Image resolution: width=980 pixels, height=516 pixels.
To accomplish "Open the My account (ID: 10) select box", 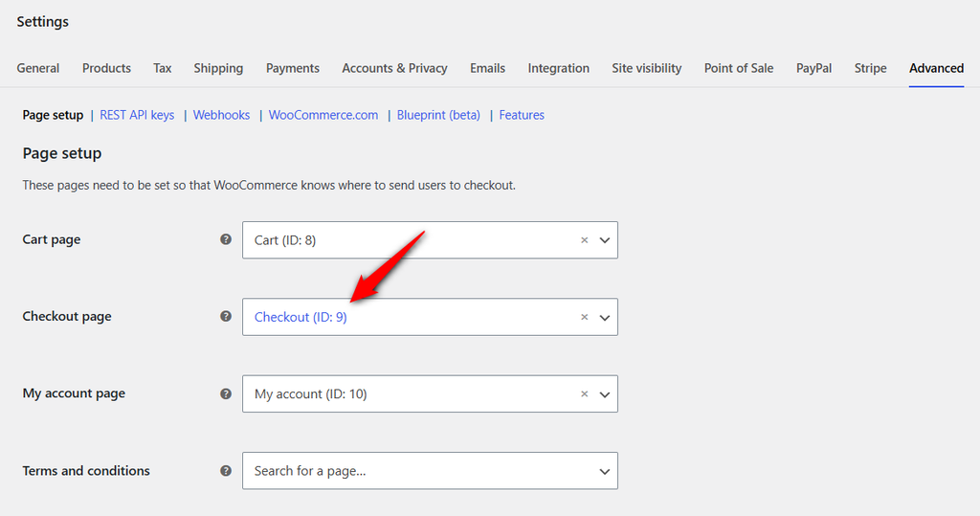I will click(430, 394).
